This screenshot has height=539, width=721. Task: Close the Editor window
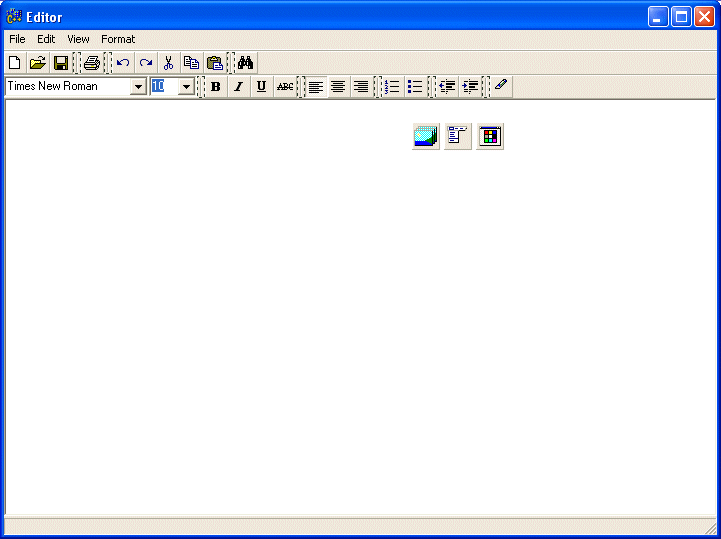pos(704,17)
